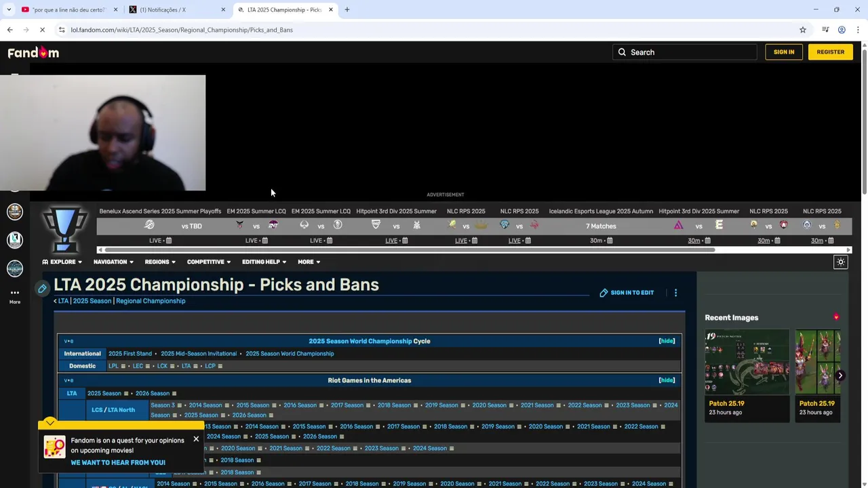Click the second wiki avatar in left sidebar
Viewport: 868px width, 488px height.
[14, 240]
